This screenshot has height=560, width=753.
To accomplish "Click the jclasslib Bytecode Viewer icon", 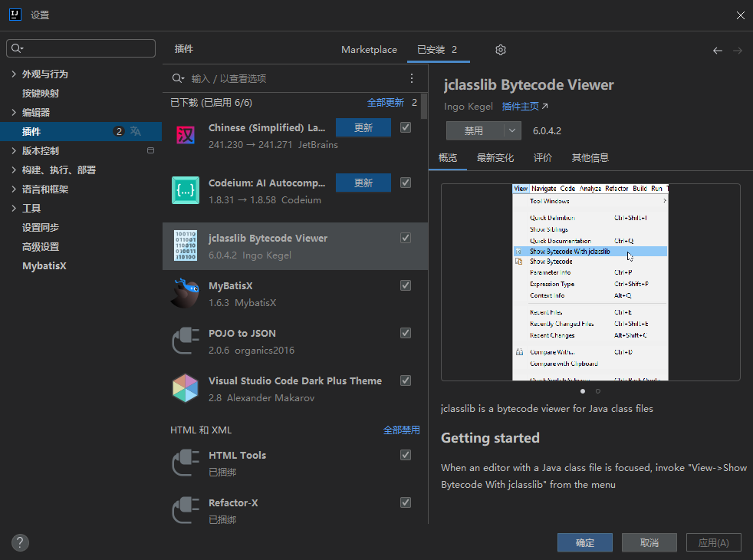I will coord(186,245).
